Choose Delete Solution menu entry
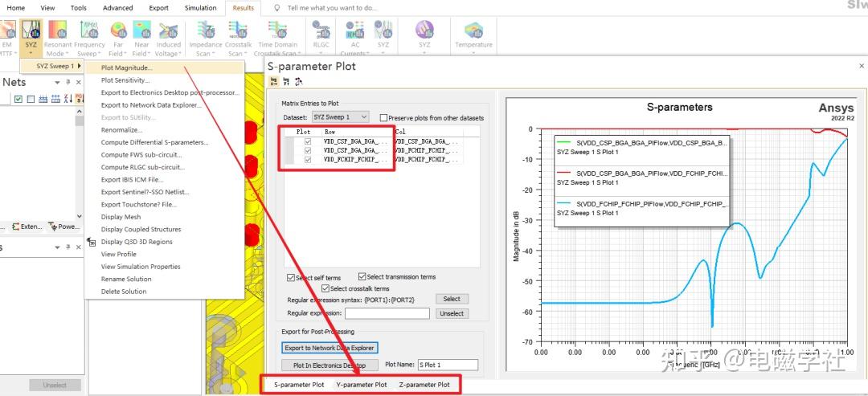Image resolution: width=868 pixels, height=396 pixels. point(165,292)
